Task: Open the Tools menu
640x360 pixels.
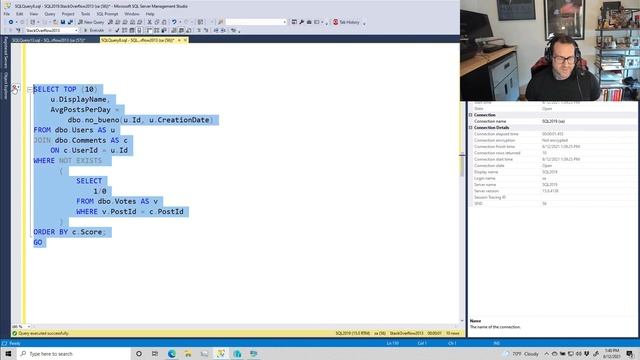Action: tap(85, 14)
